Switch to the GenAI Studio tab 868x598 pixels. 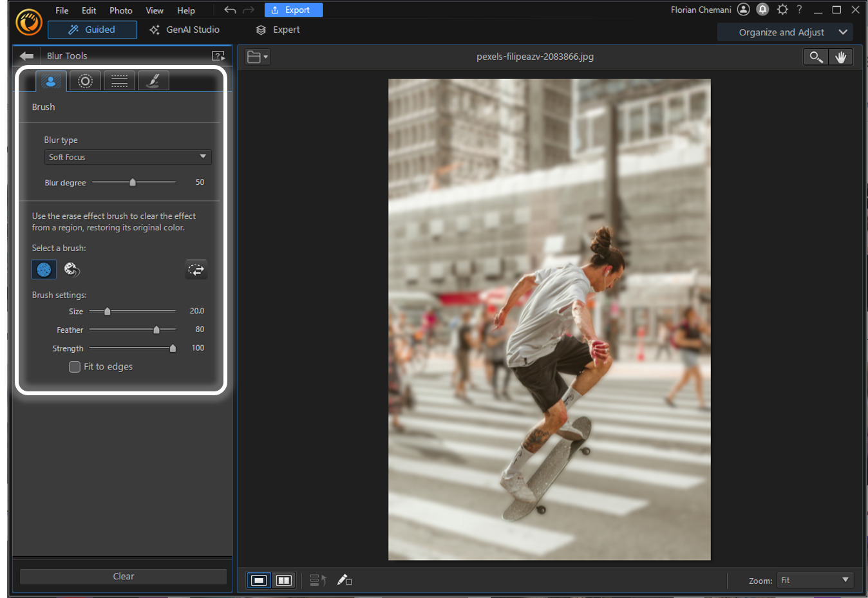(185, 30)
